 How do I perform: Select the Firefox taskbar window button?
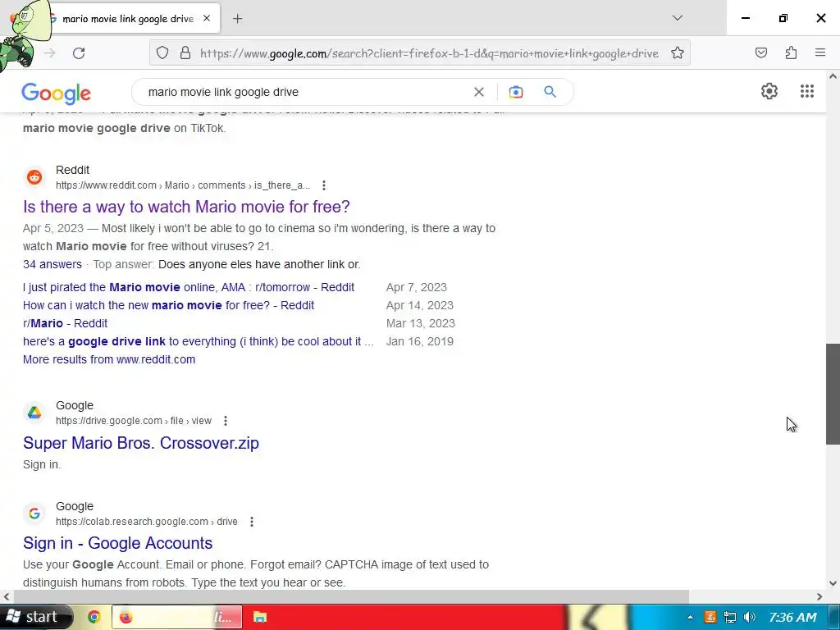click(177, 617)
